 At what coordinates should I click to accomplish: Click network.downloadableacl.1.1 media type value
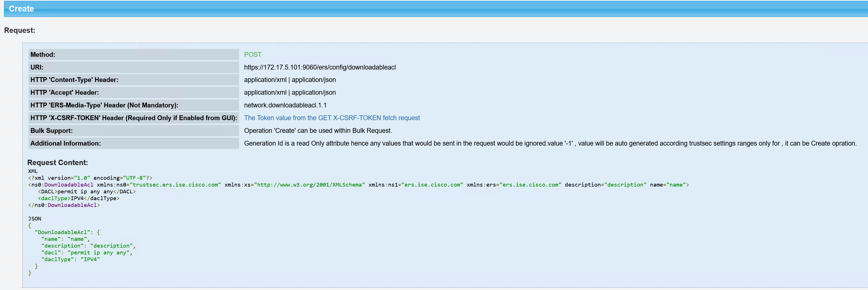pyautogui.click(x=285, y=105)
